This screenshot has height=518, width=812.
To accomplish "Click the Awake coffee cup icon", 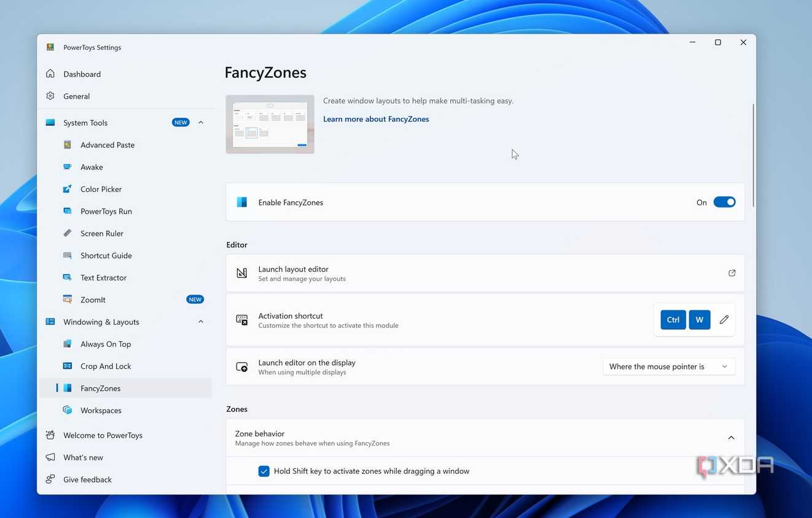I will point(68,167).
